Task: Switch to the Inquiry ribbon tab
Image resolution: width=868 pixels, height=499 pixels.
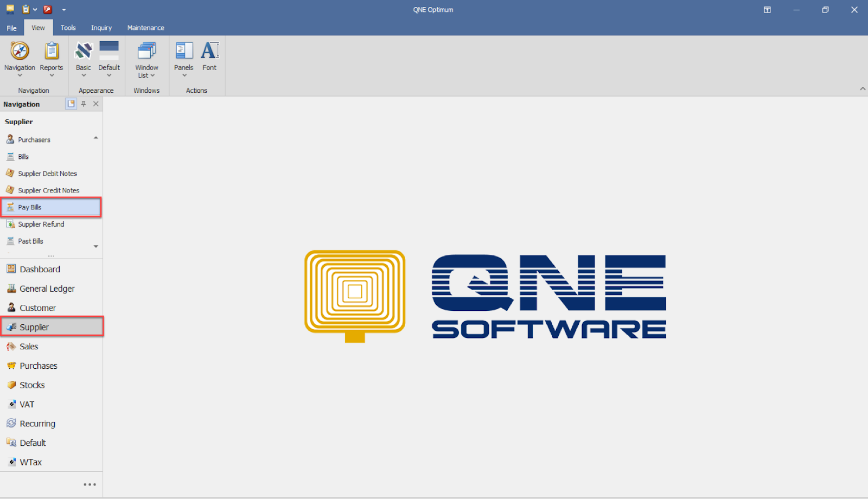Action: pos(101,28)
